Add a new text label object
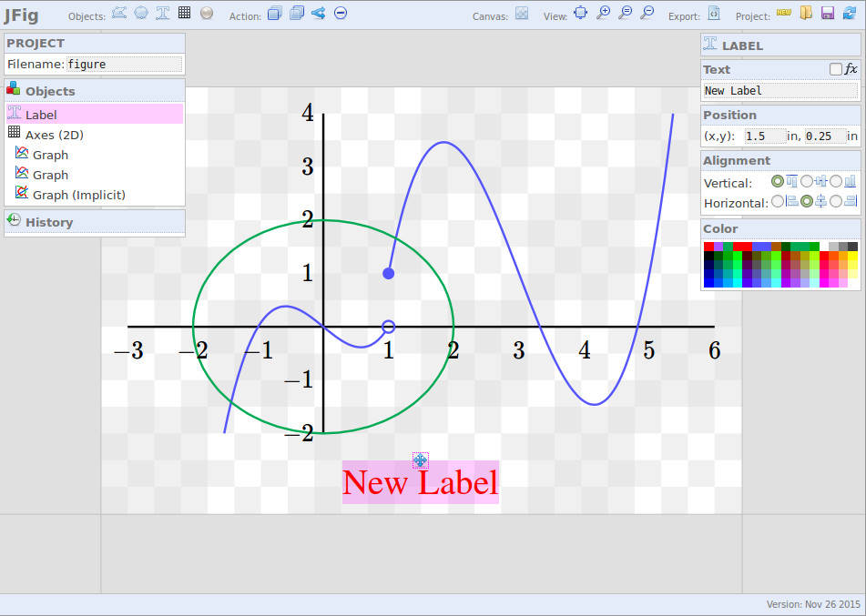The height and width of the screenshot is (616, 866). 163,13
